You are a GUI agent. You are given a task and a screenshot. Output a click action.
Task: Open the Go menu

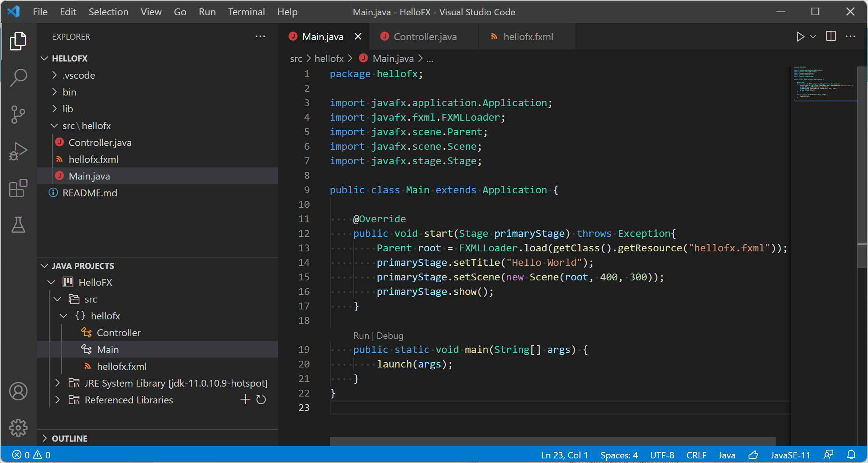click(x=180, y=12)
